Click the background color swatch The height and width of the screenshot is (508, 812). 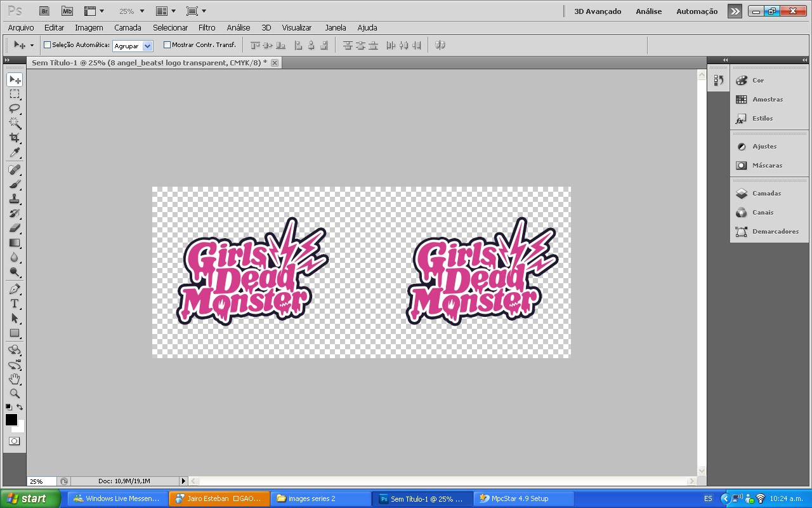click(x=21, y=428)
